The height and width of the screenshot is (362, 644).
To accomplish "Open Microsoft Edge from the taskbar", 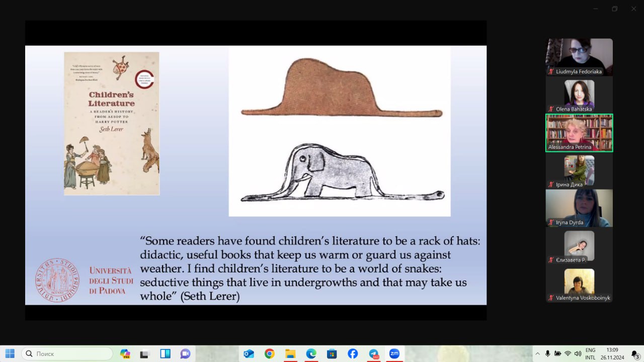I will pos(311,353).
